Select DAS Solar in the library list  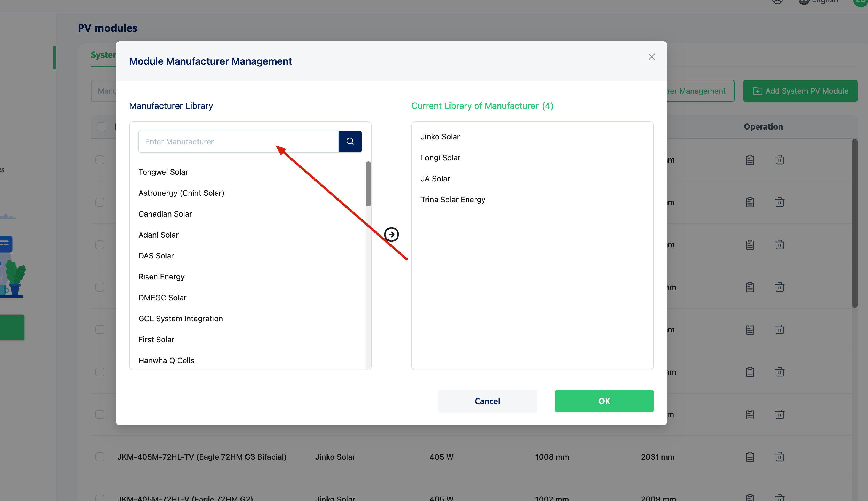pos(156,256)
